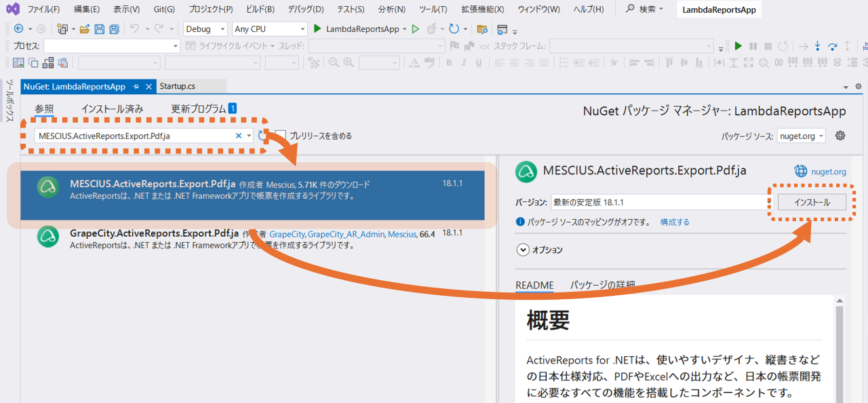This screenshot has height=403, width=868.
Task: Open the NuGet settings gear icon
Action: click(840, 136)
